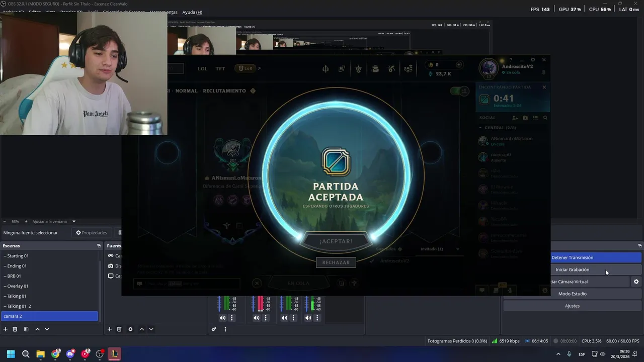The image size is (644, 362).
Task: Click RECHAZAR in League match popup
Action: point(336,262)
